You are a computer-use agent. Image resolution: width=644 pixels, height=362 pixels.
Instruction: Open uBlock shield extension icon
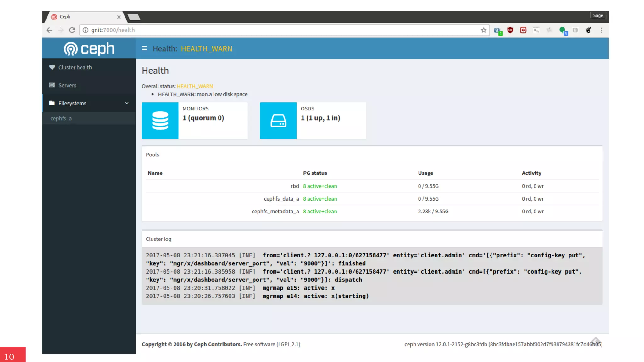pos(510,30)
